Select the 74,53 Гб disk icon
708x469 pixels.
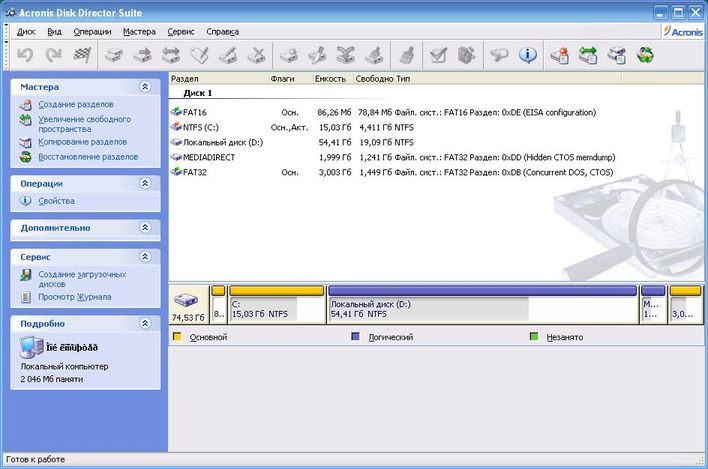click(x=188, y=301)
